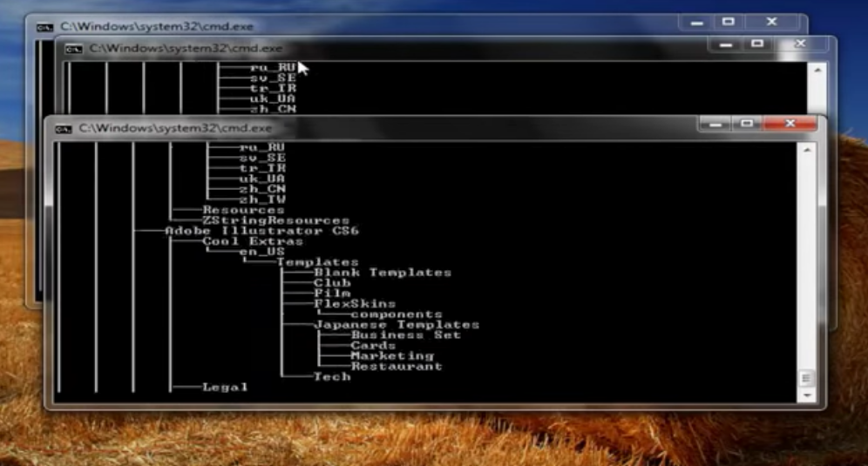Click the Adobe Illustrator CS6 folder line
The image size is (868, 466).
tap(261, 231)
